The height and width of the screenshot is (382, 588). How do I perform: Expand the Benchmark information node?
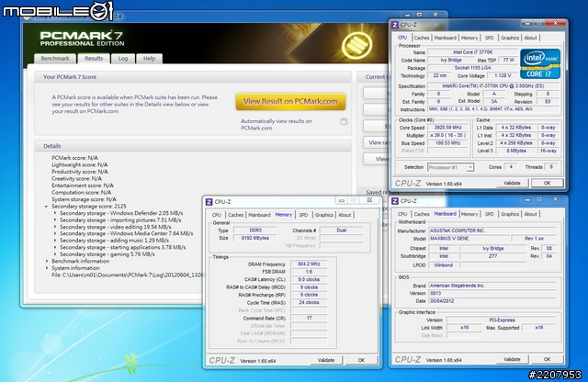click(x=47, y=262)
